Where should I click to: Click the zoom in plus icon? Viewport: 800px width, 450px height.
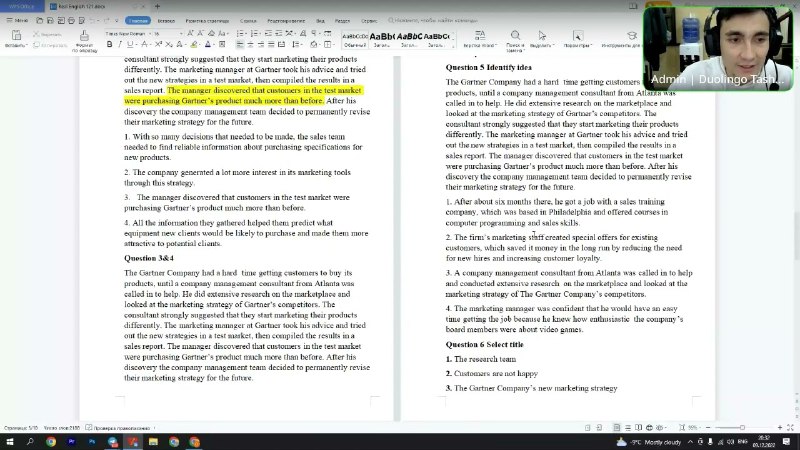click(780, 428)
